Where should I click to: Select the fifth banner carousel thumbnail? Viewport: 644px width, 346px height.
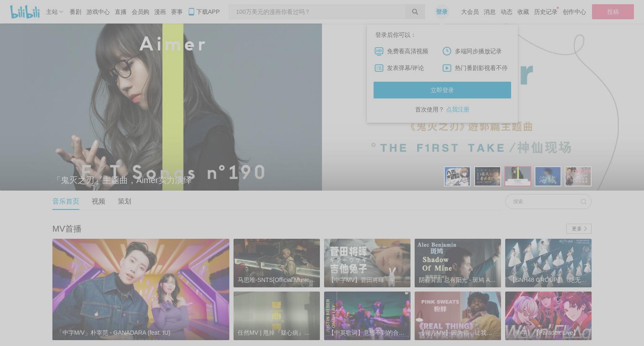click(x=578, y=176)
